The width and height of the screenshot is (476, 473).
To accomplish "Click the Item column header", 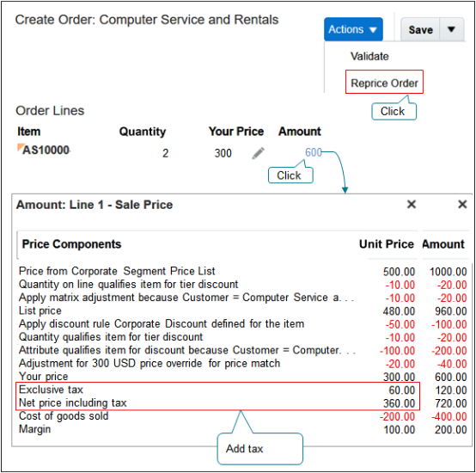I will [29, 132].
